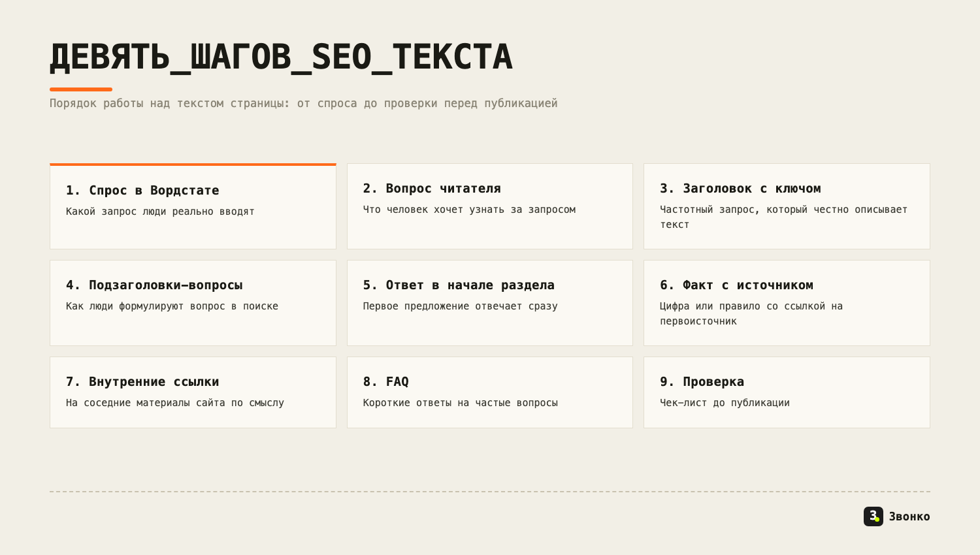Click the Звонко brand name text

coord(909,516)
